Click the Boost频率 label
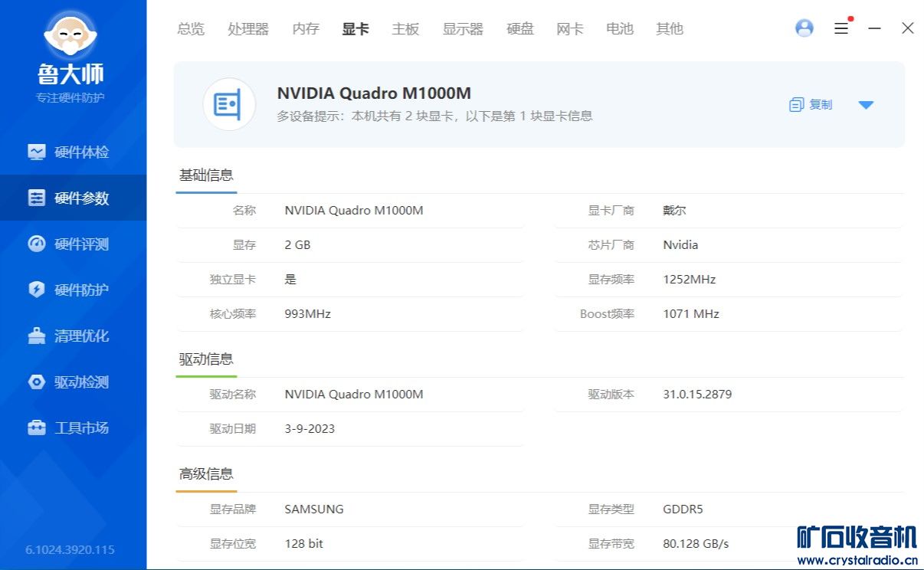The height and width of the screenshot is (570, 924). click(x=607, y=314)
